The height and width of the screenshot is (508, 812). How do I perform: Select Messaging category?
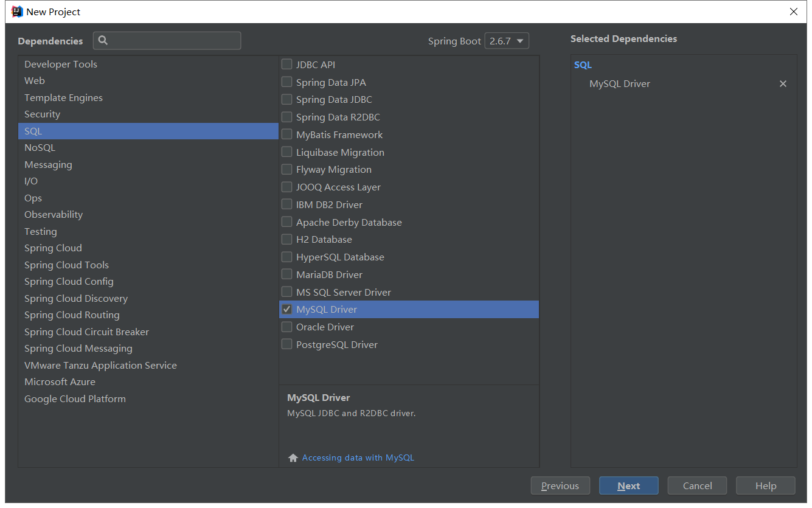[148, 164]
